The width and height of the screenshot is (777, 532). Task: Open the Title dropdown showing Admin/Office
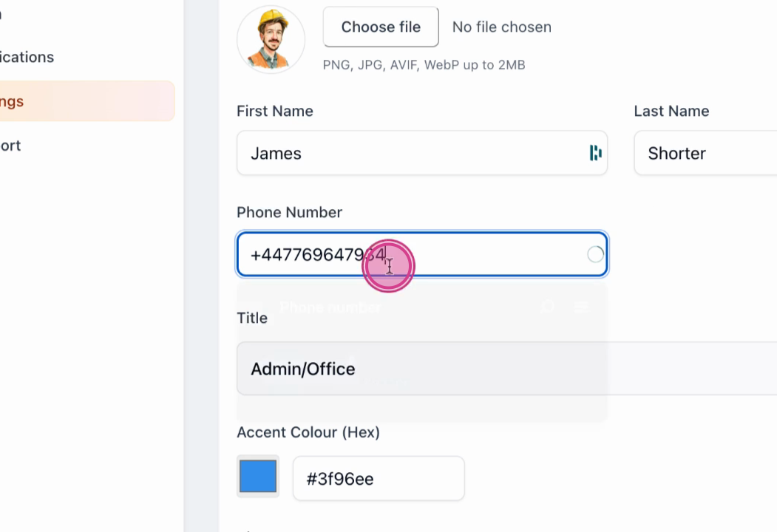507,369
